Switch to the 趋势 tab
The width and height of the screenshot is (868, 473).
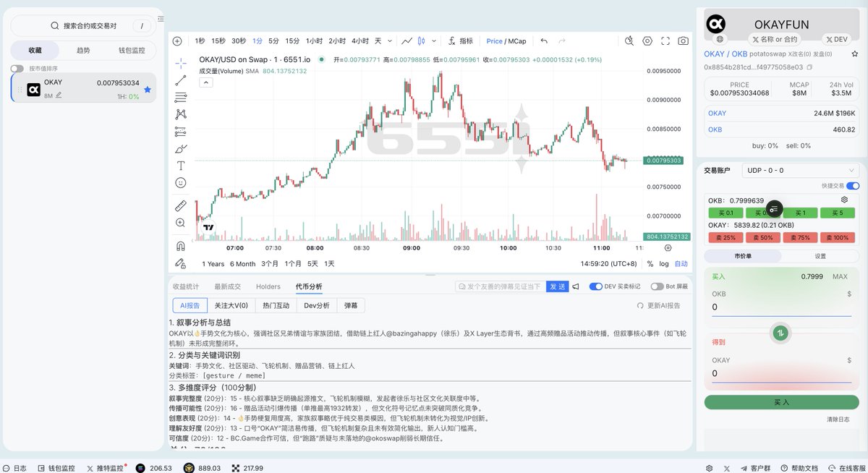pyautogui.click(x=83, y=51)
